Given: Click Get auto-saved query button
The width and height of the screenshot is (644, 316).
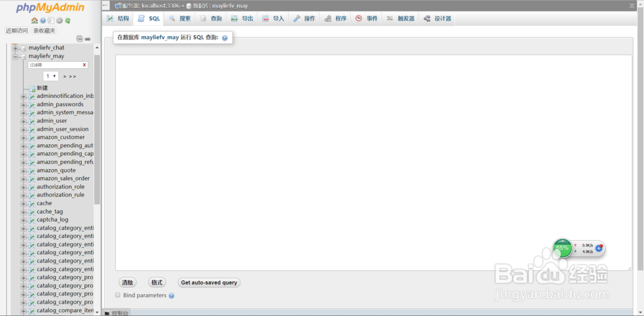Looking at the screenshot, I should pyautogui.click(x=209, y=283).
